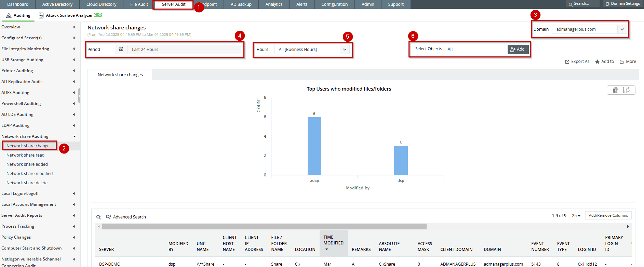The width and height of the screenshot is (644, 267).
Task: Select Network share read report
Action: (x=25, y=155)
